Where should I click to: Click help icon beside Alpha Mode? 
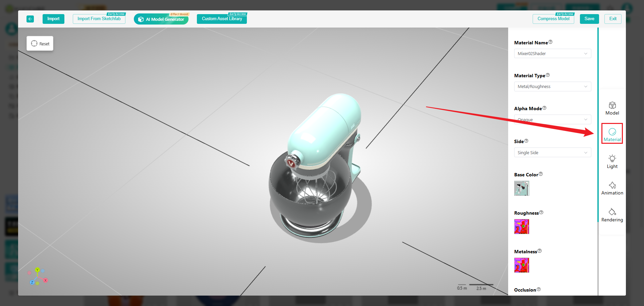(x=544, y=108)
